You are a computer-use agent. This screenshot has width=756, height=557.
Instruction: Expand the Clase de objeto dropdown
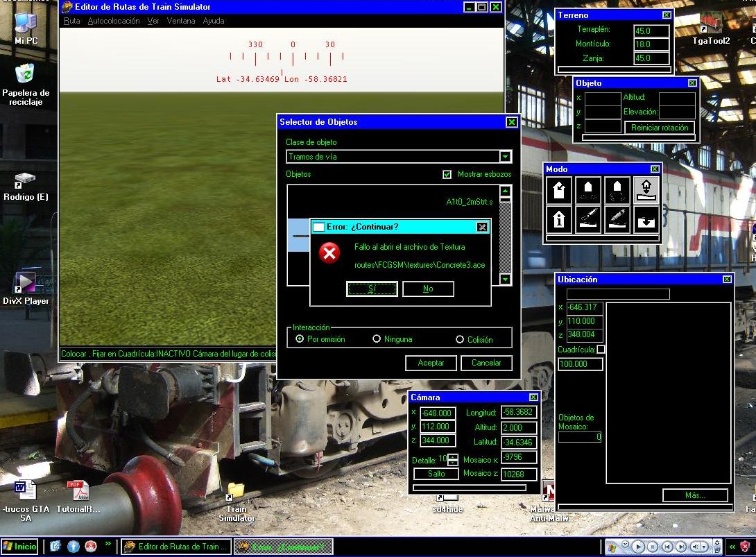coord(506,157)
